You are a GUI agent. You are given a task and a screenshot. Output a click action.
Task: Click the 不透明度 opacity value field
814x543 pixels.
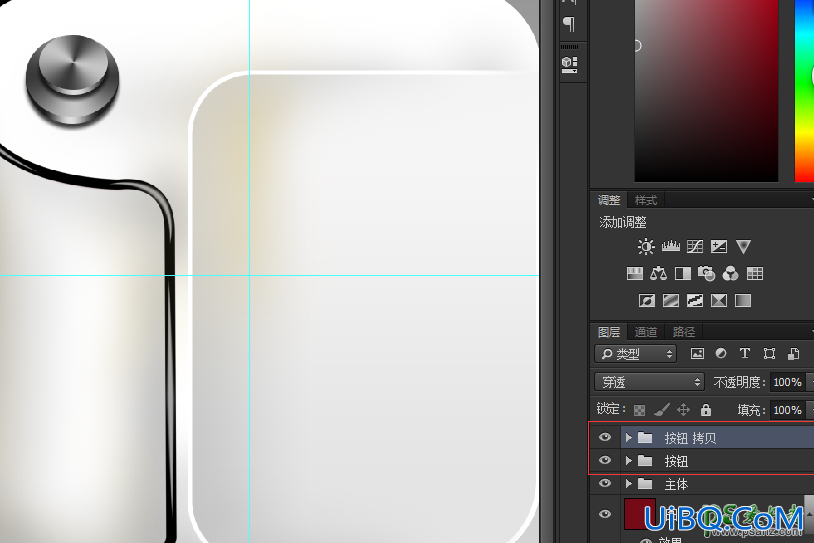(x=788, y=383)
